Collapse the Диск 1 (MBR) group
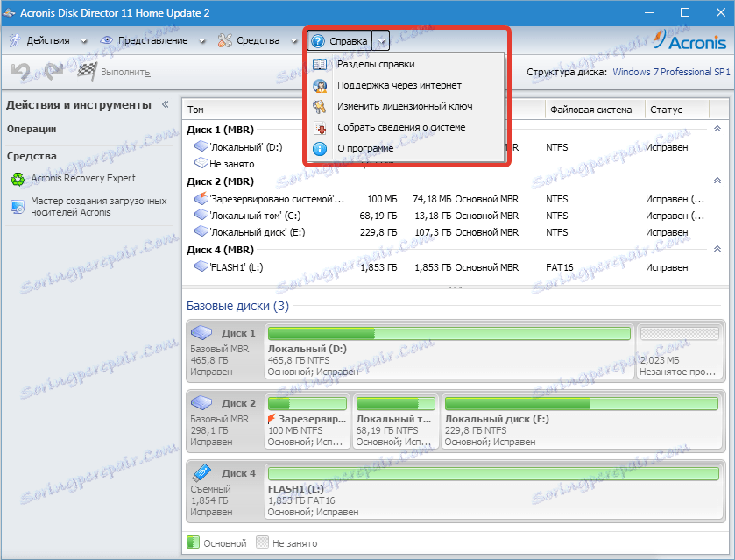This screenshot has height=560, width=735. pyautogui.click(x=717, y=129)
